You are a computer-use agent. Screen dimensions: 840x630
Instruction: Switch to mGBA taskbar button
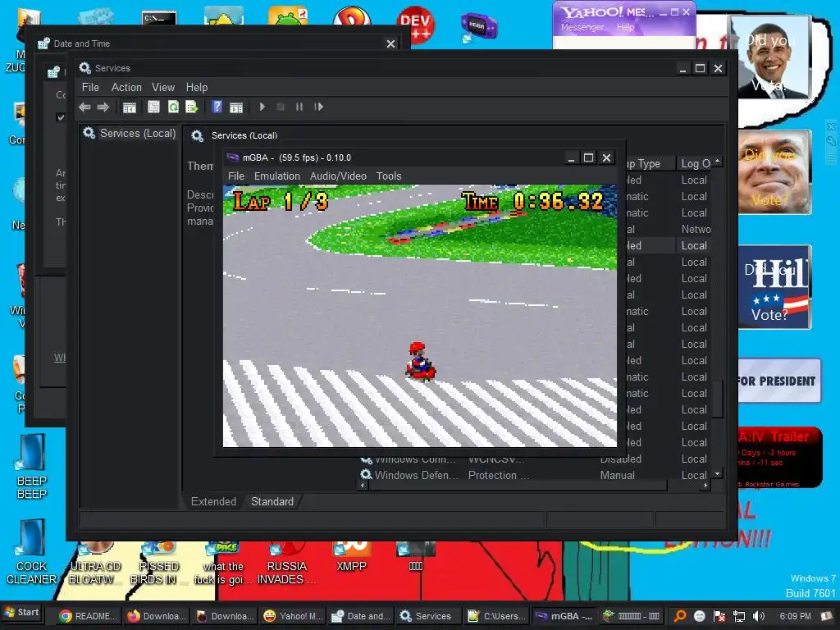(564, 616)
